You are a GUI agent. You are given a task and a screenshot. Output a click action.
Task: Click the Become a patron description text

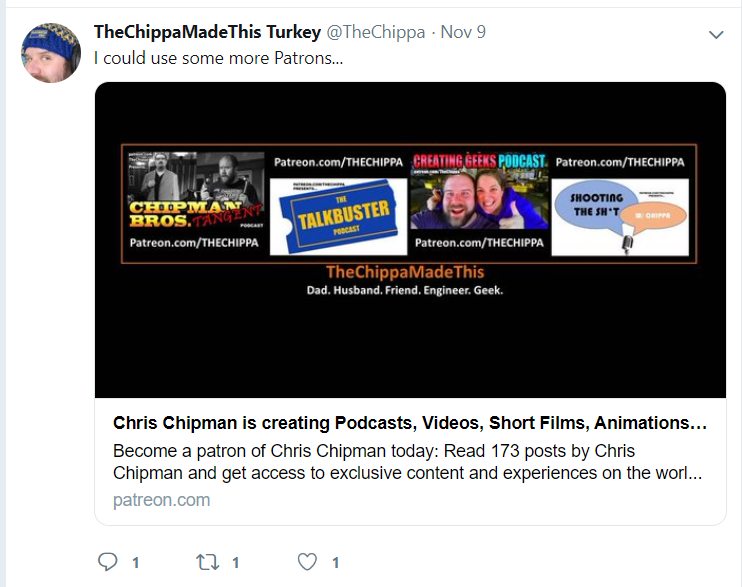pos(407,462)
